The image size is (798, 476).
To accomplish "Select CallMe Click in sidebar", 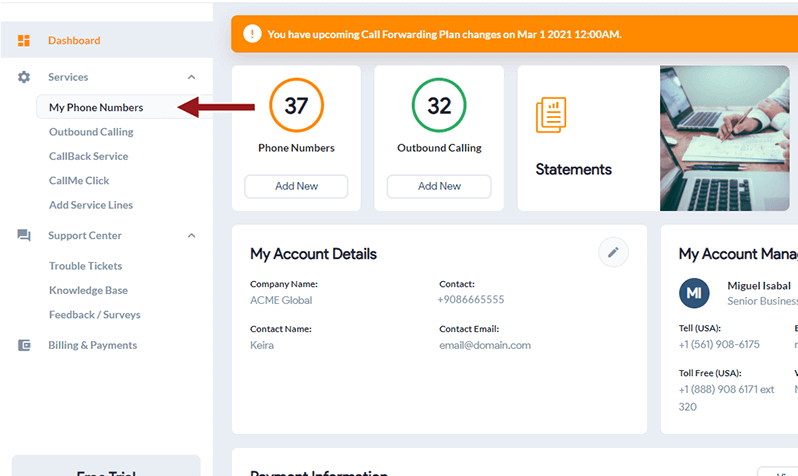I will 79,181.
